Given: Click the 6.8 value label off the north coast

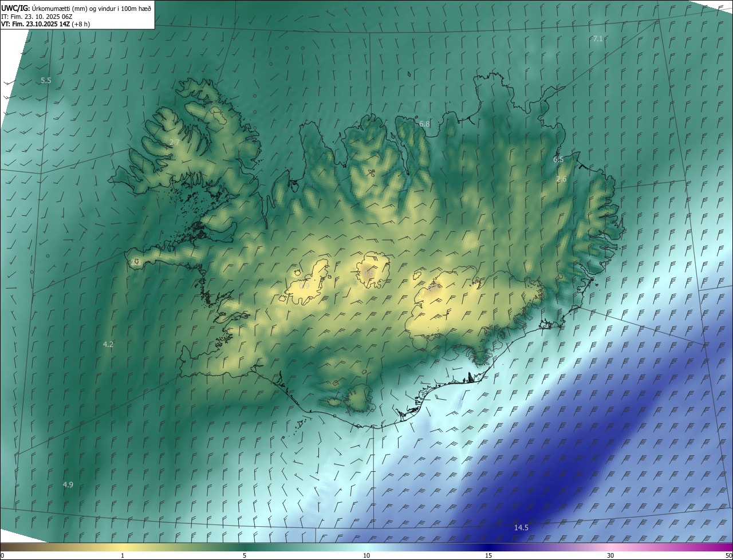Looking at the screenshot, I should pyautogui.click(x=424, y=124).
